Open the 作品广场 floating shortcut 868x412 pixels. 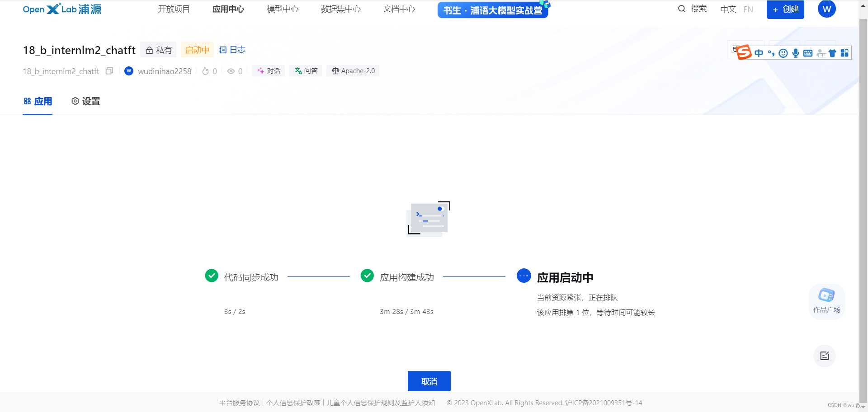pyautogui.click(x=826, y=301)
